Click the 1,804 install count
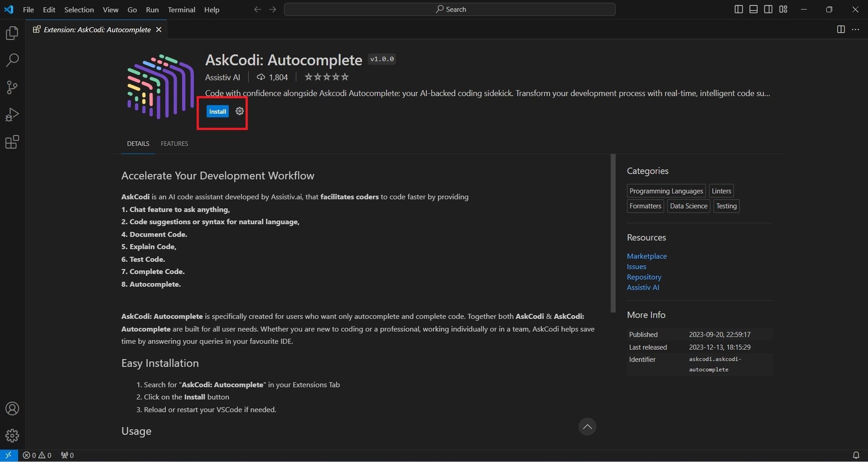The height and width of the screenshot is (462, 868). pos(272,77)
